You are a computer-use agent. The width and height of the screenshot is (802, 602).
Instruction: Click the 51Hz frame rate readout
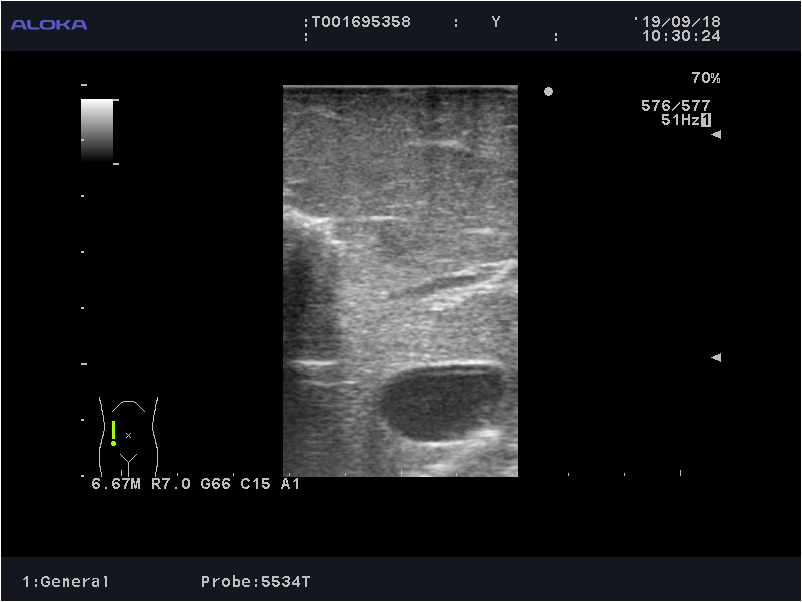[x=679, y=120]
